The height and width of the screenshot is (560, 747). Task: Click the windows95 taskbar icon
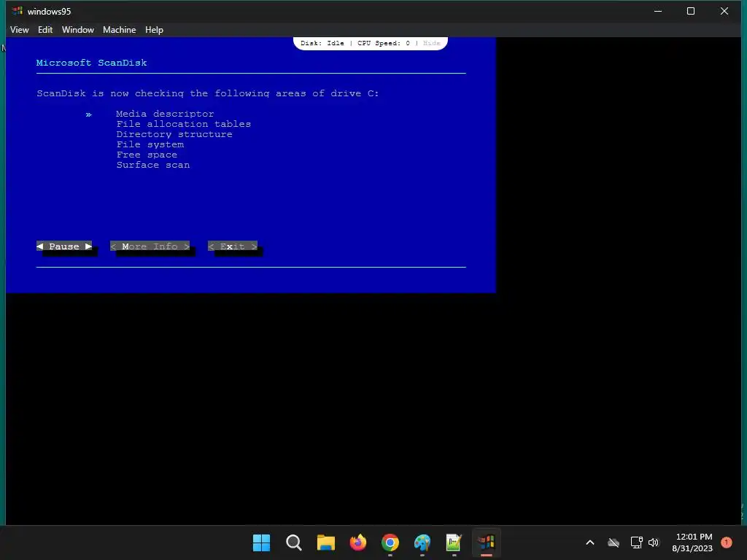(487, 542)
